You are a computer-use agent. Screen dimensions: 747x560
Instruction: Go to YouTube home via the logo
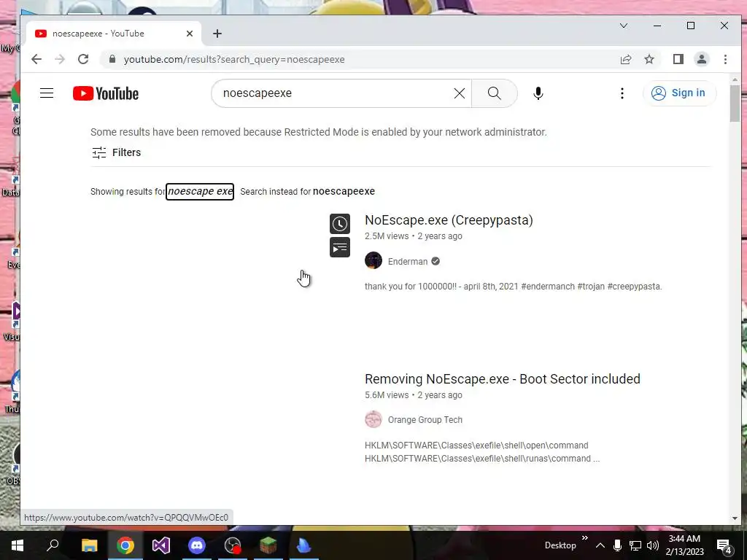106,93
